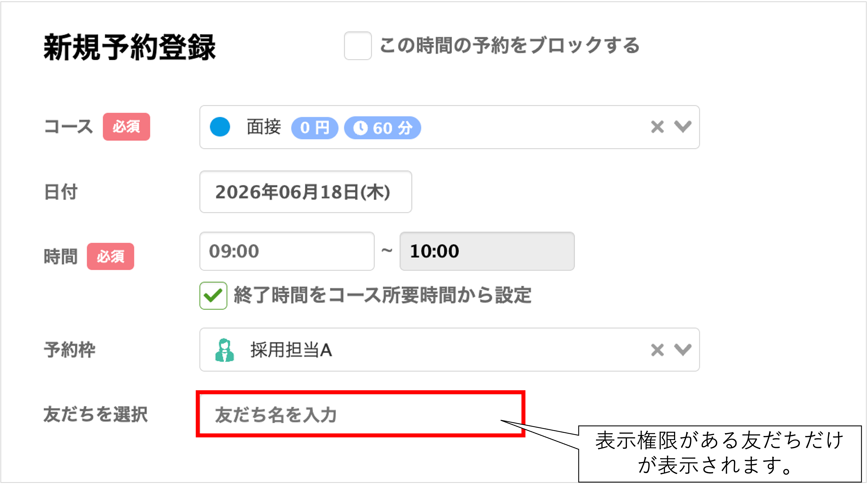
Task: Click the blue course color dot
Action: pos(220,127)
